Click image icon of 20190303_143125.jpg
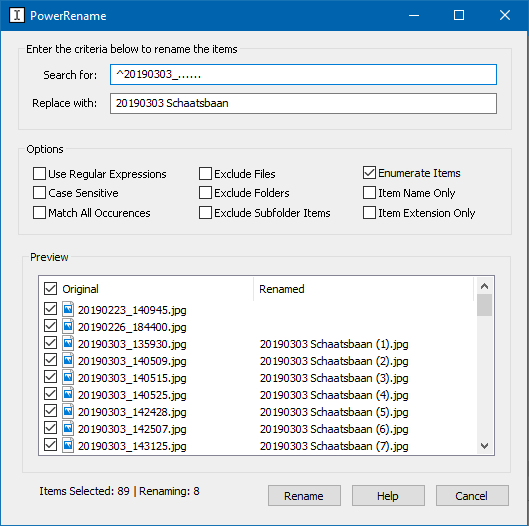This screenshot has width=529, height=526. [68, 445]
